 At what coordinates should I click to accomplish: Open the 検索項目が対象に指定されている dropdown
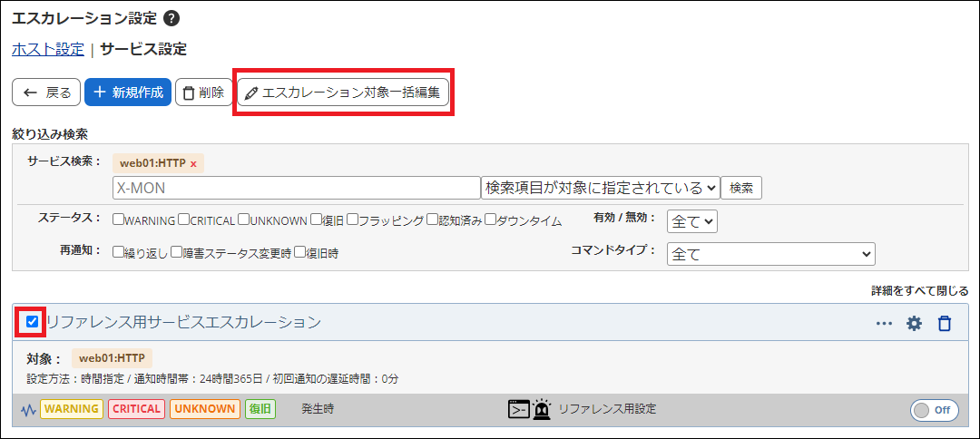pos(600,188)
